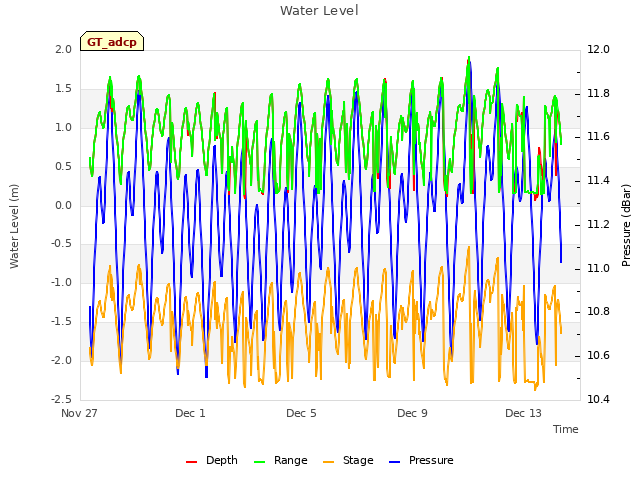640x480 pixels.
Task: Toggle the Stage series in the legend
Action: (x=348, y=460)
